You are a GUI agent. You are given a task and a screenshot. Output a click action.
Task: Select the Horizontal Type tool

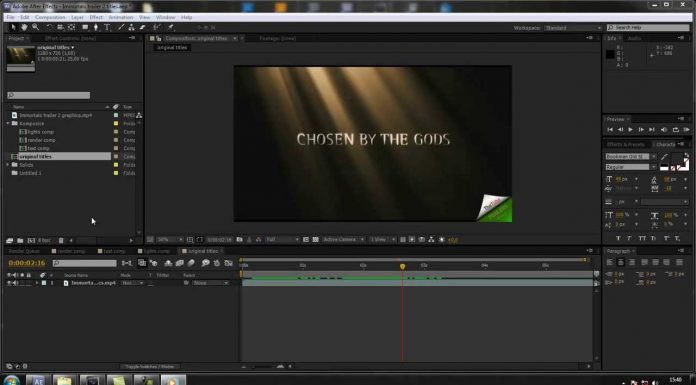pyautogui.click(x=107, y=27)
